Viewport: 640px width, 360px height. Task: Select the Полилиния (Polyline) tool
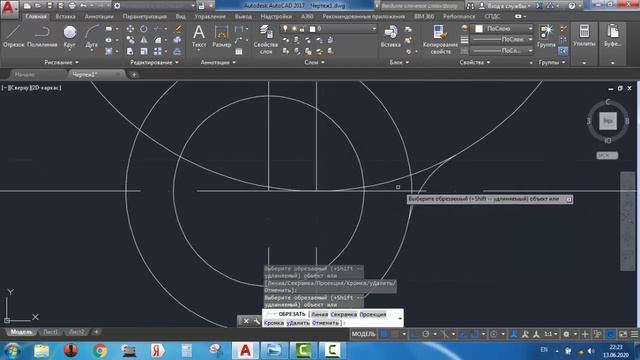click(x=42, y=36)
